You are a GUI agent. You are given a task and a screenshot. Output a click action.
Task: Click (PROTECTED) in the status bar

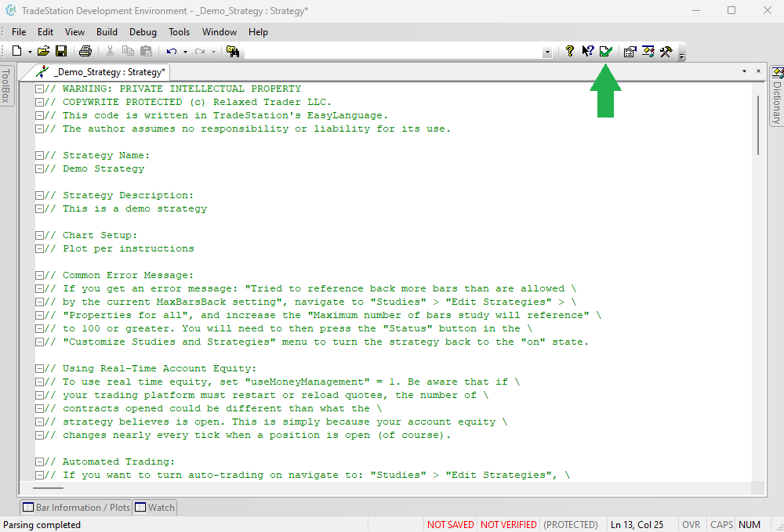tap(571, 524)
